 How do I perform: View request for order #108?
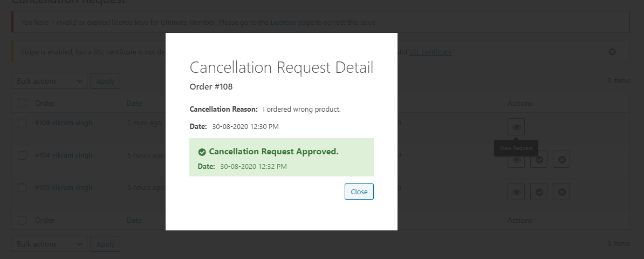tap(516, 127)
